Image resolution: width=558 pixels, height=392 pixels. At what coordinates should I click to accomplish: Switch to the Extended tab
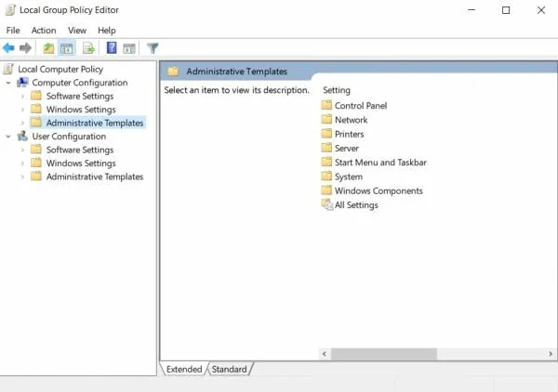tap(184, 370)
